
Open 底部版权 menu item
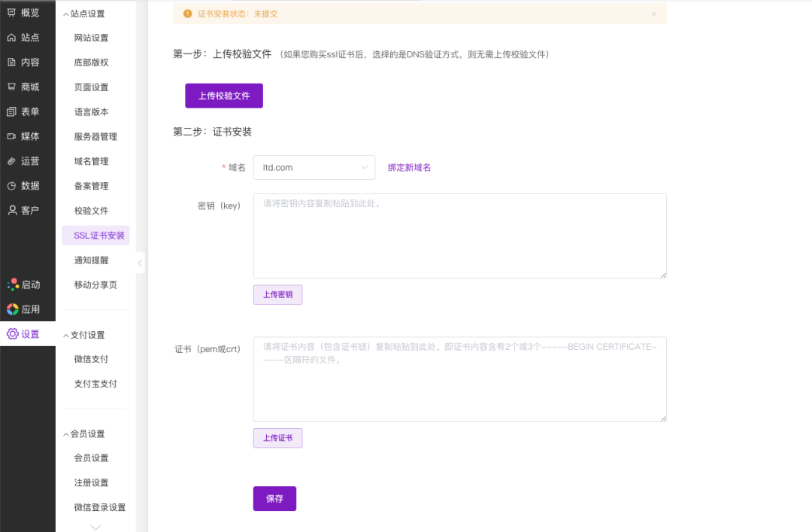click(x=91, y=62)
